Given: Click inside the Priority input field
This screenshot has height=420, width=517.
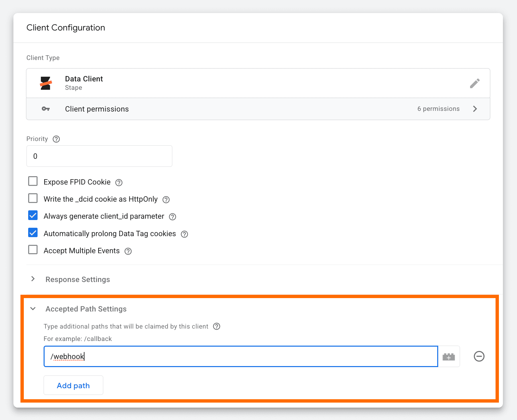Looking at the screenshot, I should coord(99,156).
